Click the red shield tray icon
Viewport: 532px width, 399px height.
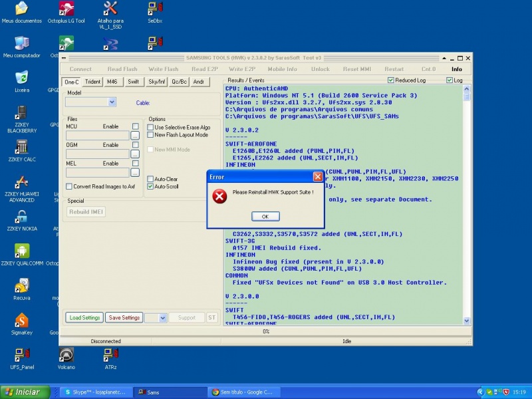[506, 392]
